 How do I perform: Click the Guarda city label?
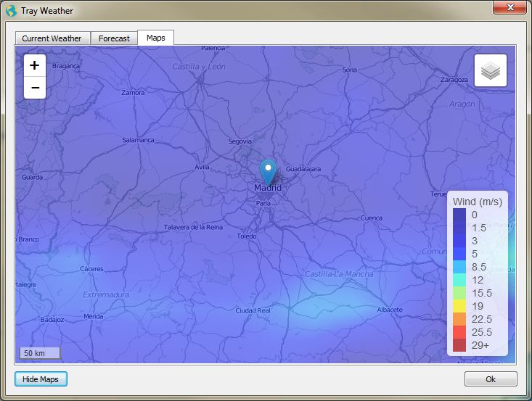32,177
